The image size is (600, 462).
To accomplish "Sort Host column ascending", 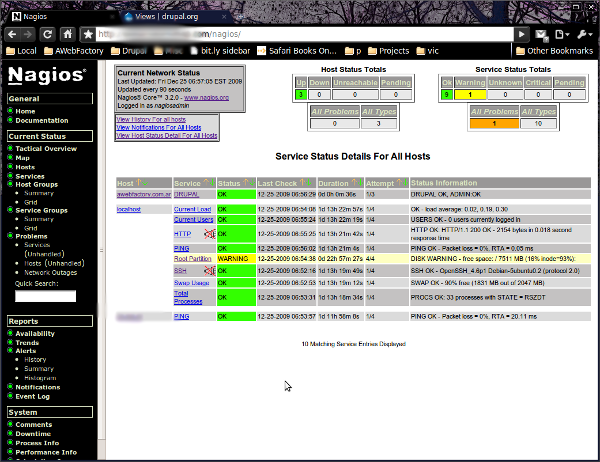I will pyautogui.click(x=139, y=183).
